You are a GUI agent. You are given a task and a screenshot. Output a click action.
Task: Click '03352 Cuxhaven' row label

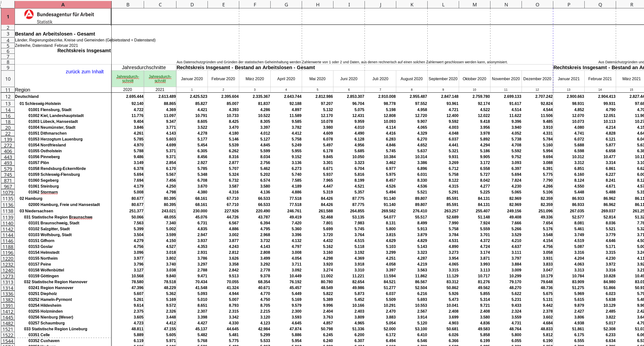pyautogui.click(x=44, y=341)
